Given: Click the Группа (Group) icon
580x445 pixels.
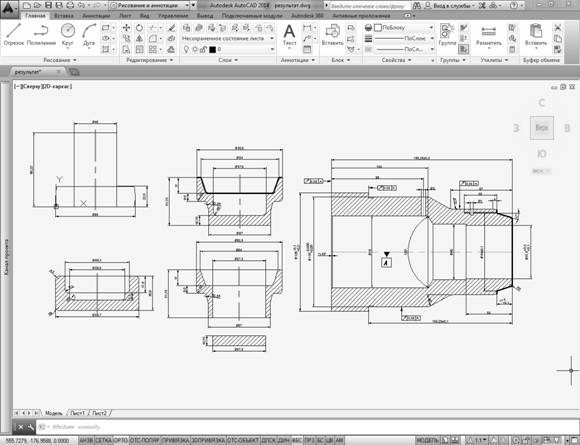Looking at the screenshot, I should click(447, 34).
